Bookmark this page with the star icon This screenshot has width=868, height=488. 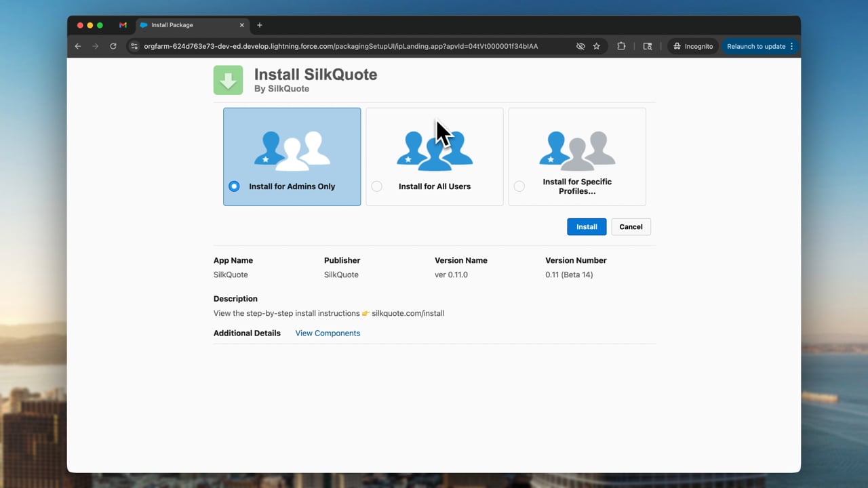[x=596, y=46]
